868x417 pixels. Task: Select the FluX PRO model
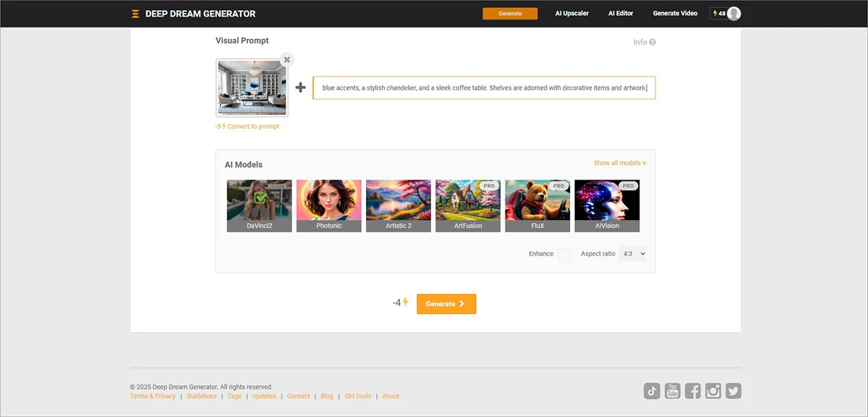(x=537, y=206)
